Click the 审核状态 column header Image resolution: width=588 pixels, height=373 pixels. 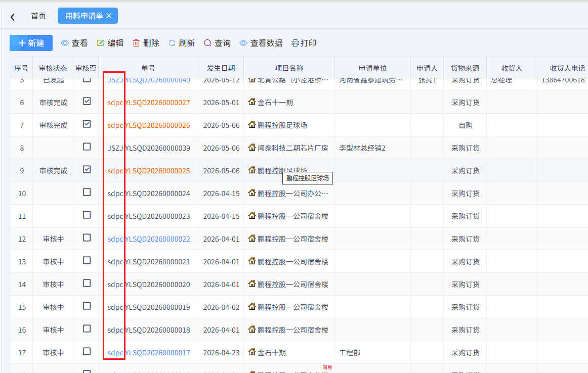[53, 68]
